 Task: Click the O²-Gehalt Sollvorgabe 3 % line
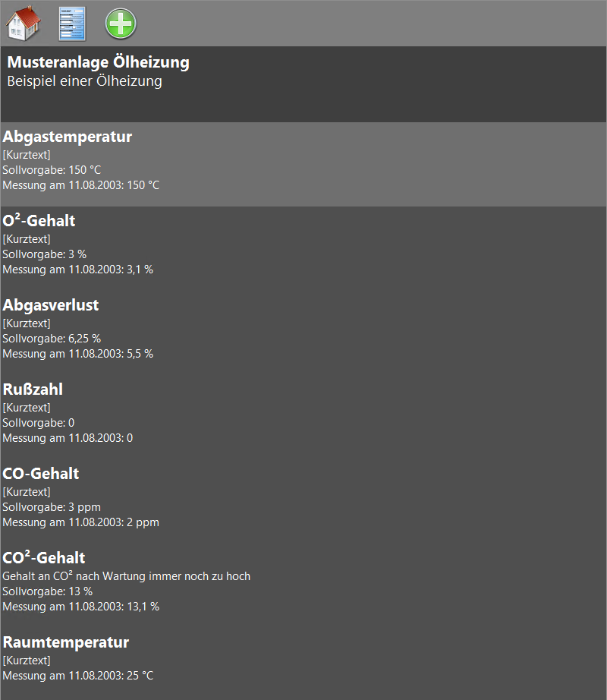(45, 254)
